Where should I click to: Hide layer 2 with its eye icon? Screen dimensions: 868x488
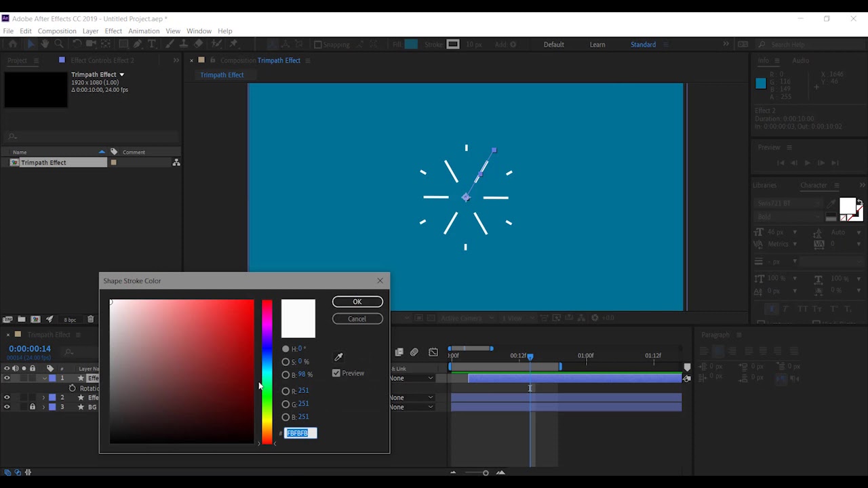[7, 398]
